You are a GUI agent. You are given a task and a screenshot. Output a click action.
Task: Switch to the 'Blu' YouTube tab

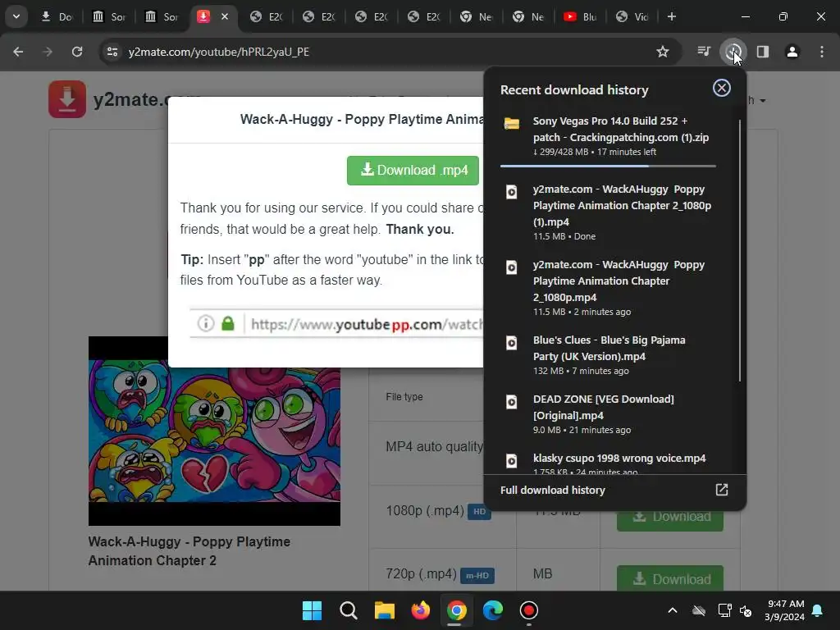tap(581, 16)
